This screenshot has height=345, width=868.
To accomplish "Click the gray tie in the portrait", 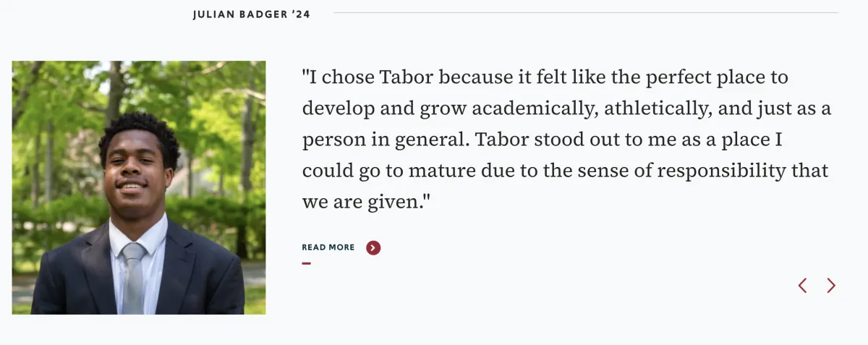I will (x=134, y=278).
